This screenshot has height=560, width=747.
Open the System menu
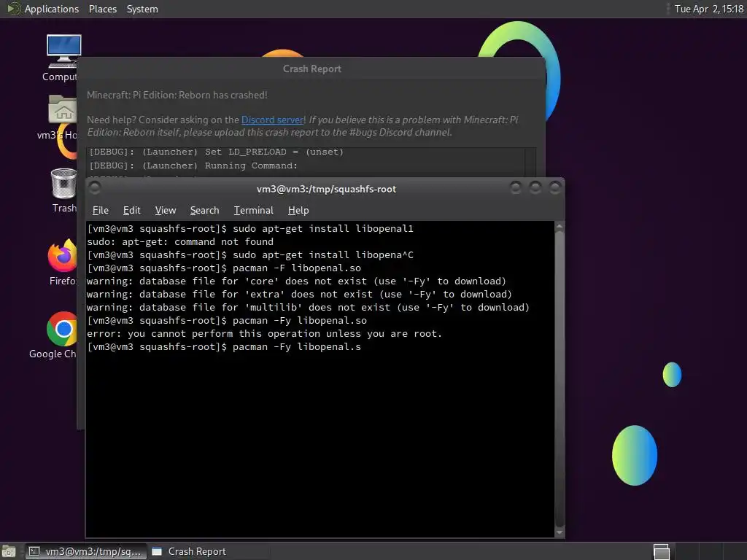(142, 9)
